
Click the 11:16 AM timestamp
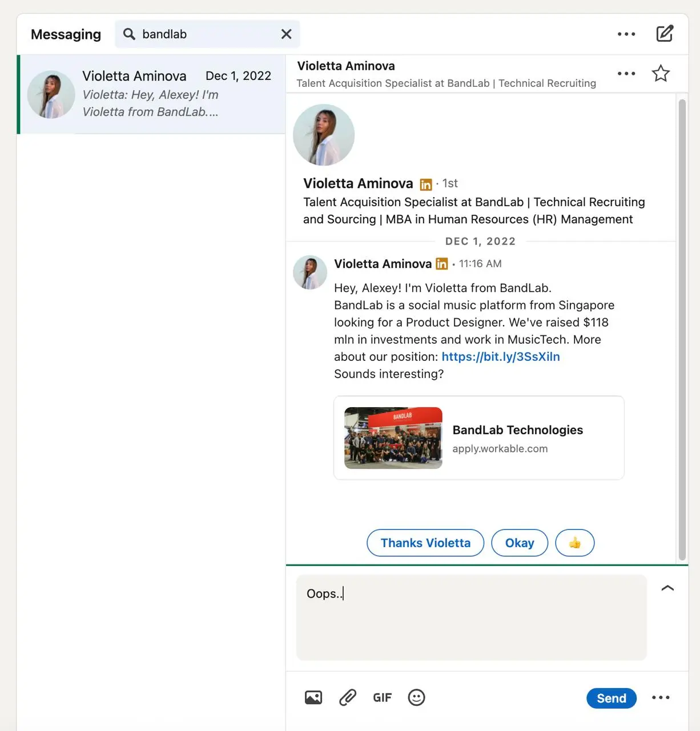[x=480, y=264]
